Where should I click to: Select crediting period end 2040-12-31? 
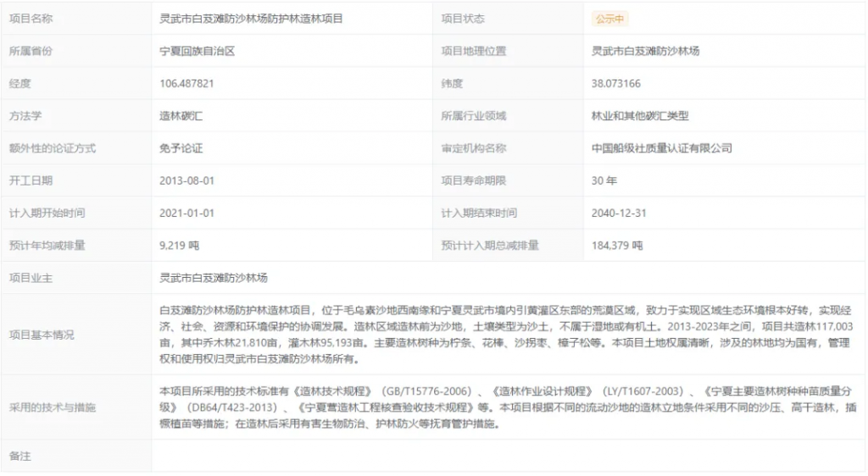point(619,213)
